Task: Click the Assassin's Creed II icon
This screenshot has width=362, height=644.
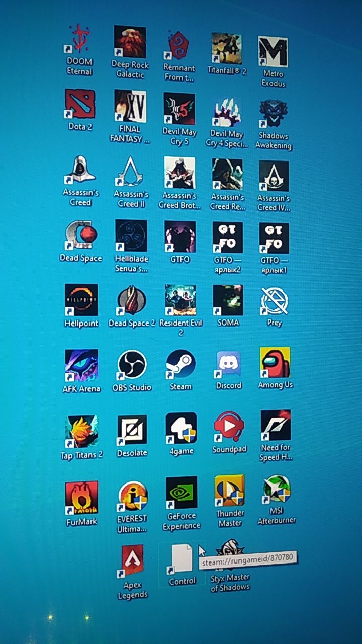Action: point(130,172)
